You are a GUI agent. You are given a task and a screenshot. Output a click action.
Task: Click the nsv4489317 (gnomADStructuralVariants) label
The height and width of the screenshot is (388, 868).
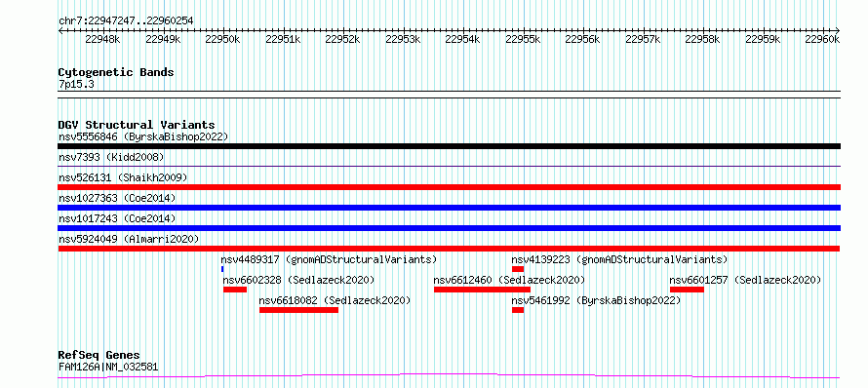(329, 259)
